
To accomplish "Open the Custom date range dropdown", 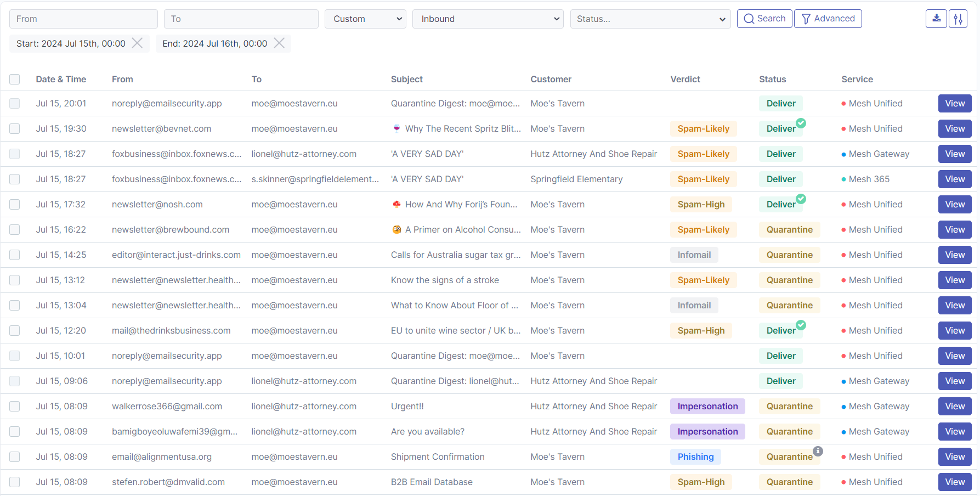I will [365, 18].
